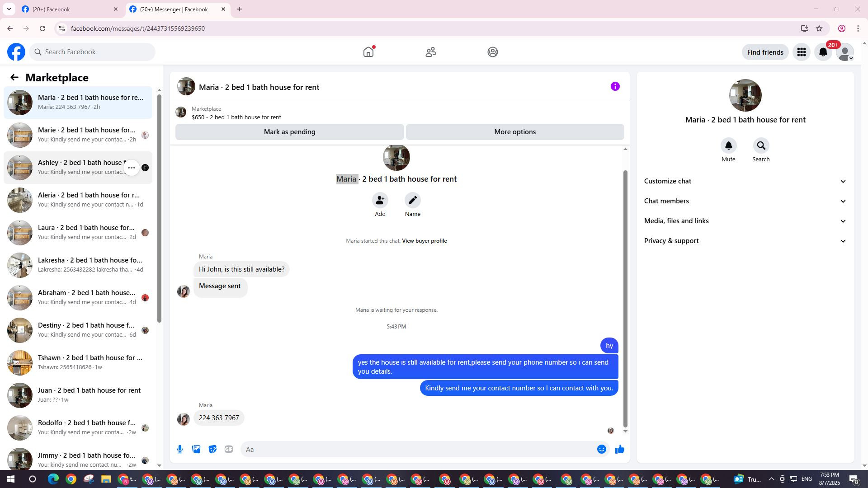Open the Facebook apps menu grid
Image resolution: width=868 pixels, height=488 pixels.
802,52
